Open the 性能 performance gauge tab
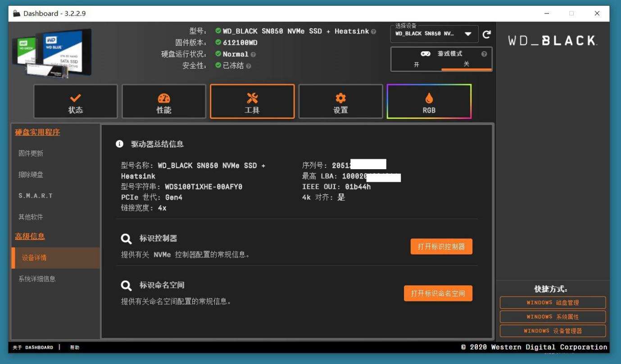The image size is (621, 364). [164, 101]
